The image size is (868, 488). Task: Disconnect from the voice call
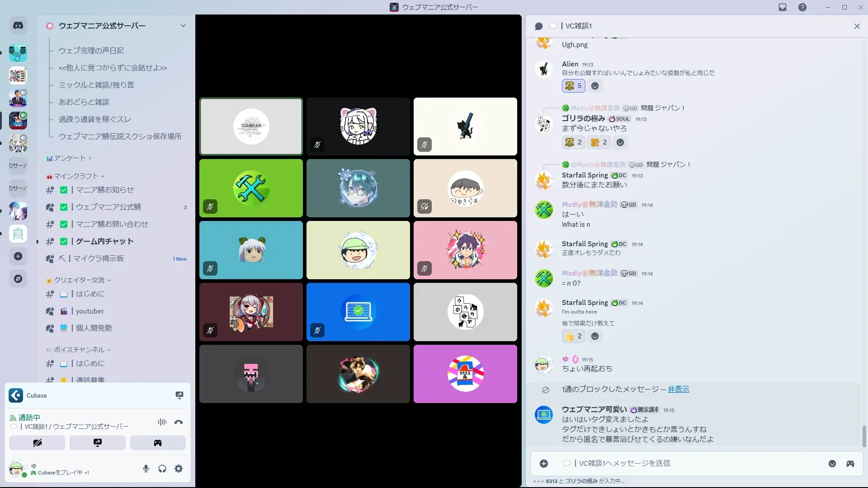coord(179,422)
